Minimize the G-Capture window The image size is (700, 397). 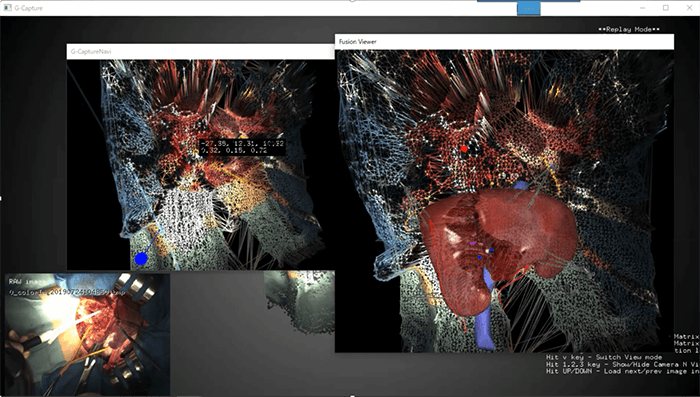[x=642, y=8]
